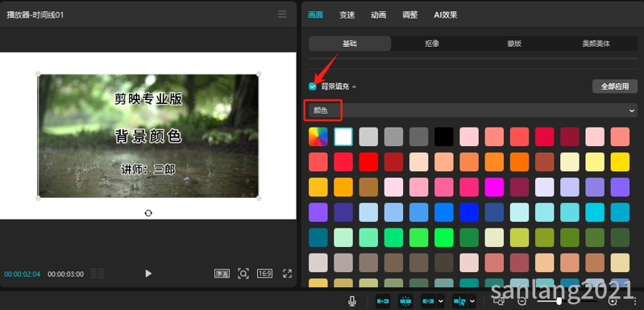Click the top-left corner resize handle

(x=38, y=74)
